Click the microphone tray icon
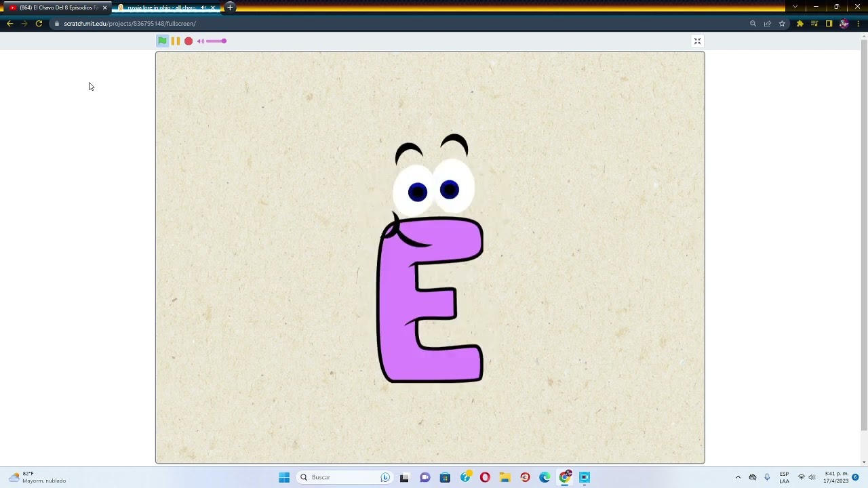868x488 pixels. tap(767, 477)
